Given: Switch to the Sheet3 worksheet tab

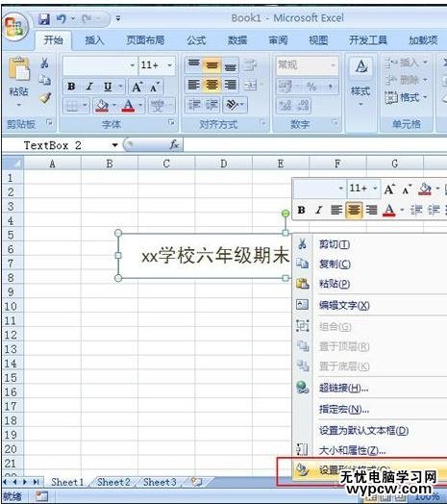Looking at the screenshot, I should pyautogui.click(x=160, y=482).
